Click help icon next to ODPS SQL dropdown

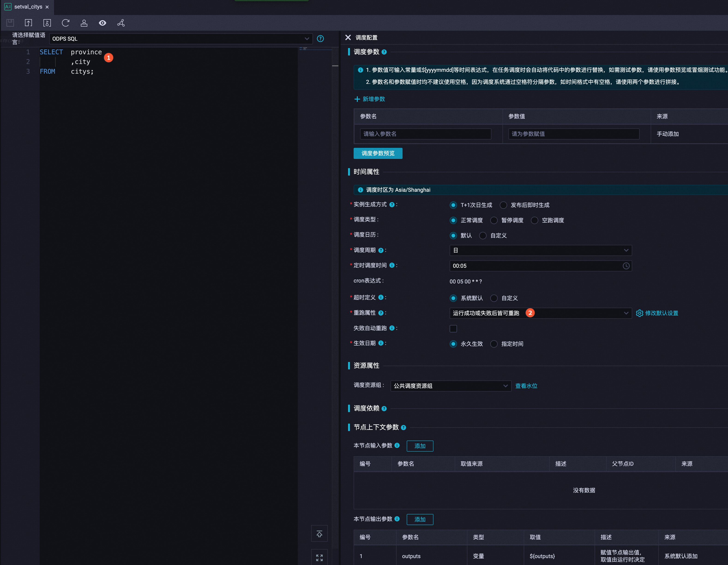pyautogui.click(x=320, y=39)
